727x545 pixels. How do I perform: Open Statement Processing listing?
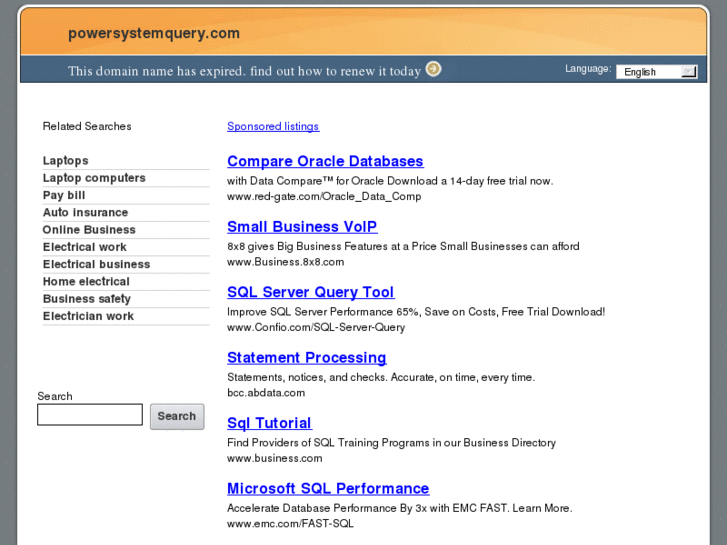click(306, 358)
